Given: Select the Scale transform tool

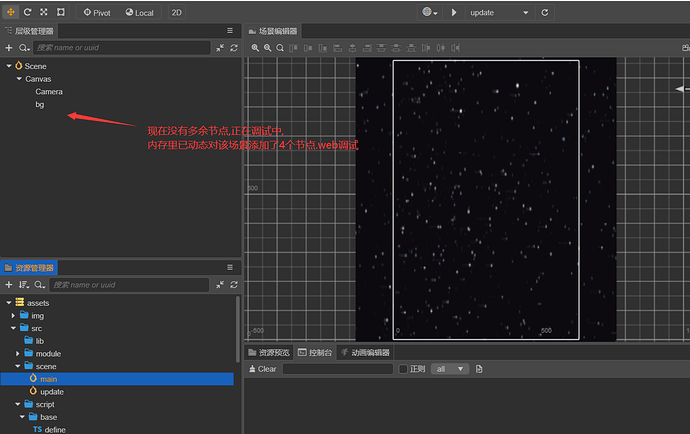Looking at the screenshot, I should 44,12.
